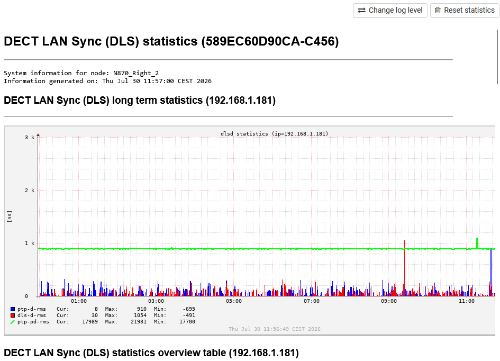
Task: Click the '3 k' y-axis label
Action: [x=29, y=137]
